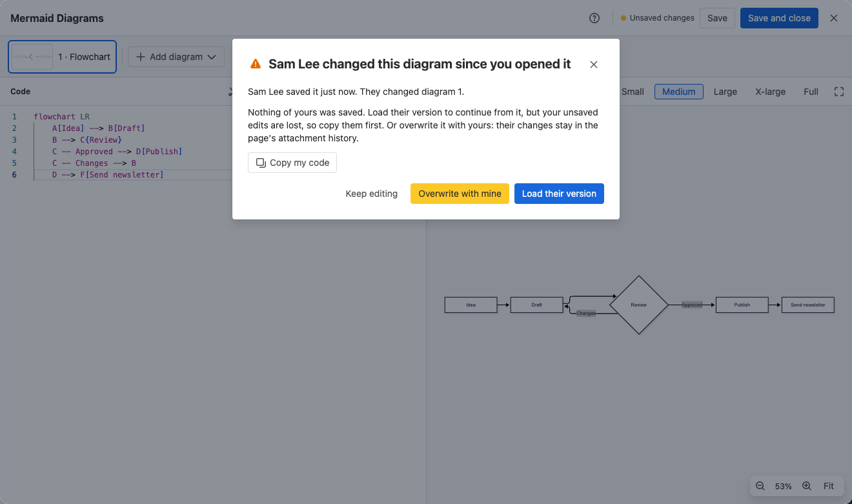The image size is (852, 504).
Task: Click code line "C -- Changes --> B"
Action: click(x=94, y=163)
